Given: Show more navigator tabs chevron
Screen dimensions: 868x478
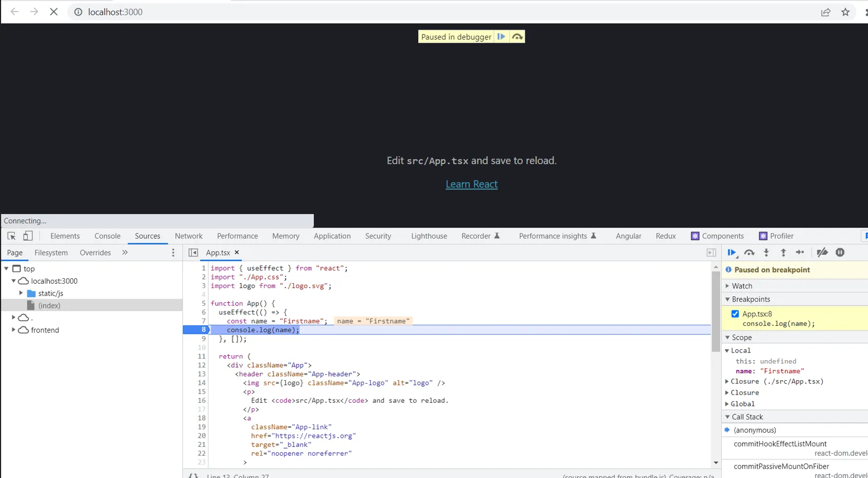Looking at the screenshot, I should click(125, 253).
